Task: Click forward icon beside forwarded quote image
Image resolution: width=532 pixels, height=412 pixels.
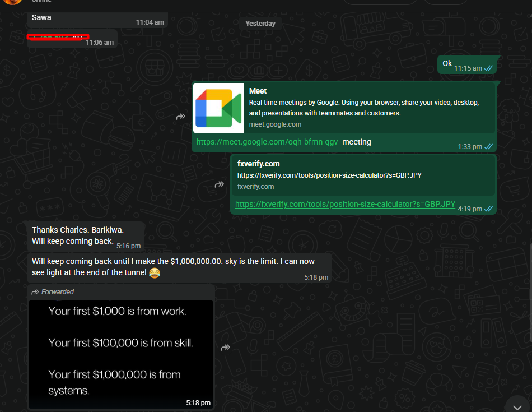Action: click(x=225, y=348)
